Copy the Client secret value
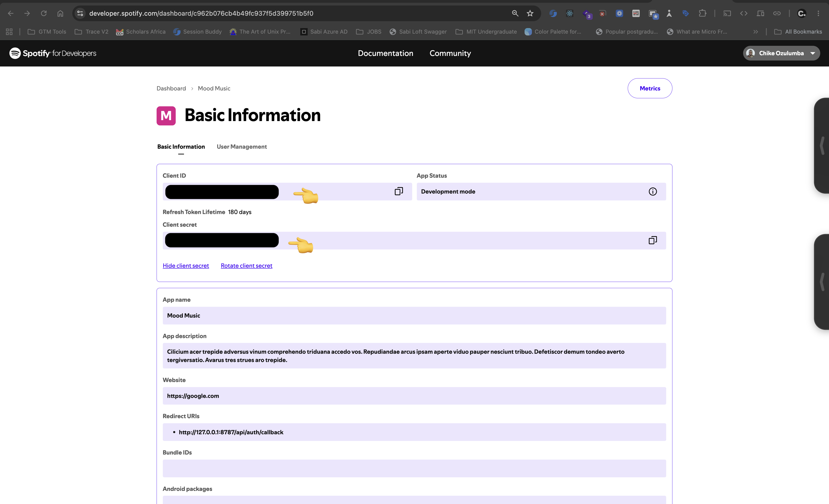 click(x=652, y=240)
